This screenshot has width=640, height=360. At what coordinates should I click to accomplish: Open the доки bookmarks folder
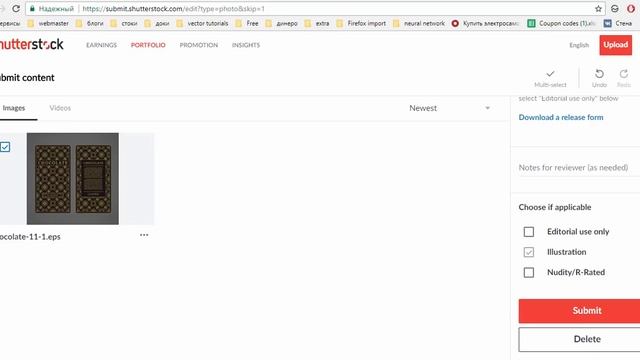tap(157, 23)
